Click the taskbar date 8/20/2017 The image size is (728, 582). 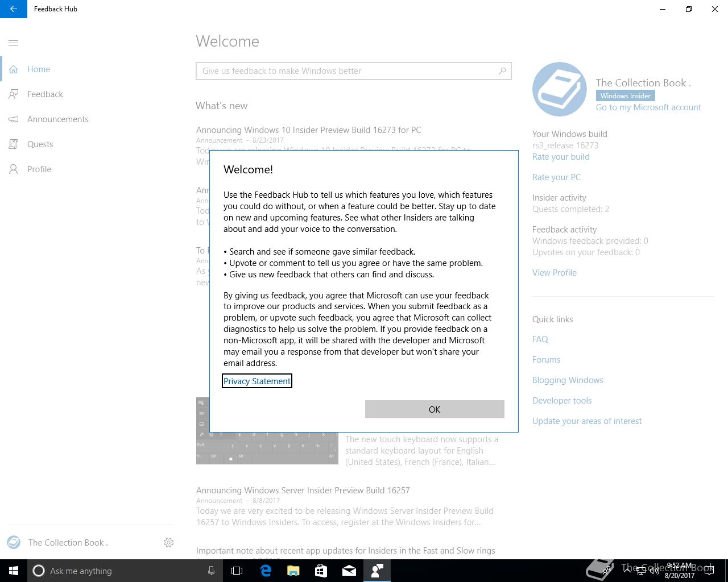pos(680,575)
